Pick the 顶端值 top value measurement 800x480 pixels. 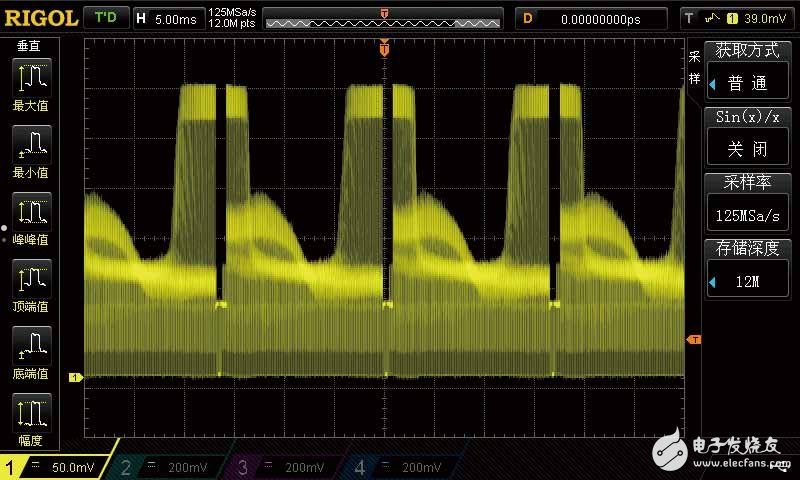pyautogui.click(x=32, y=285)
